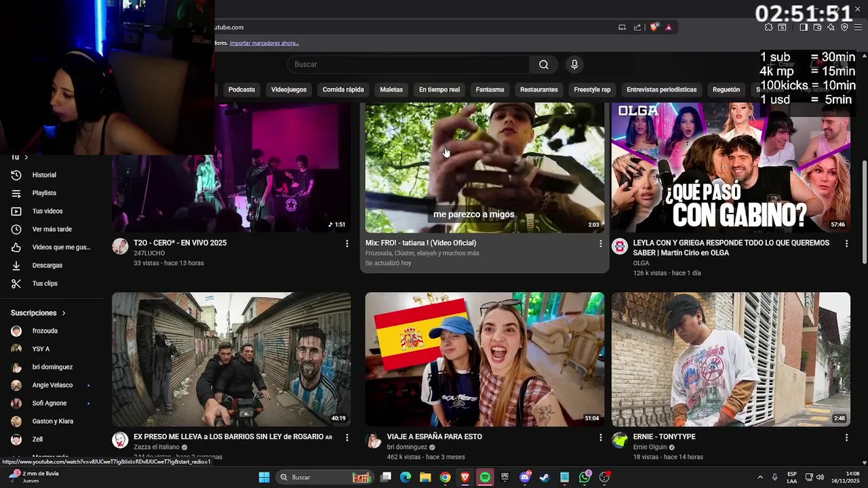Screen dimensions: 868x488
Task: Select the Freestyle rap filter chip
Action: coord(592,89)
